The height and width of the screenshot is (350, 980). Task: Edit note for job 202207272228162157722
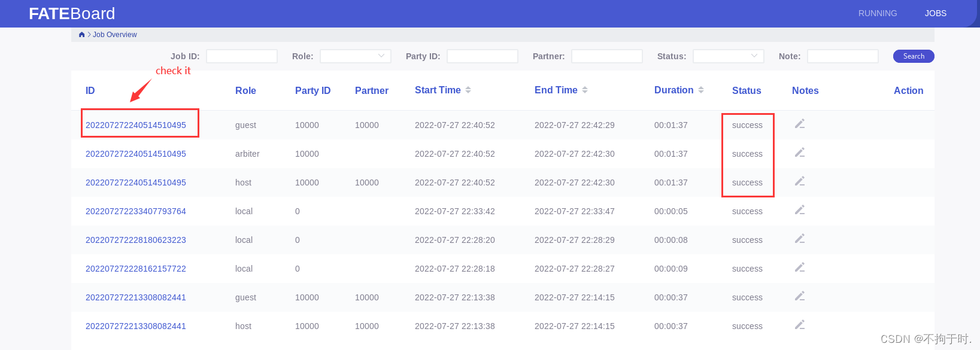click(800, 267)
